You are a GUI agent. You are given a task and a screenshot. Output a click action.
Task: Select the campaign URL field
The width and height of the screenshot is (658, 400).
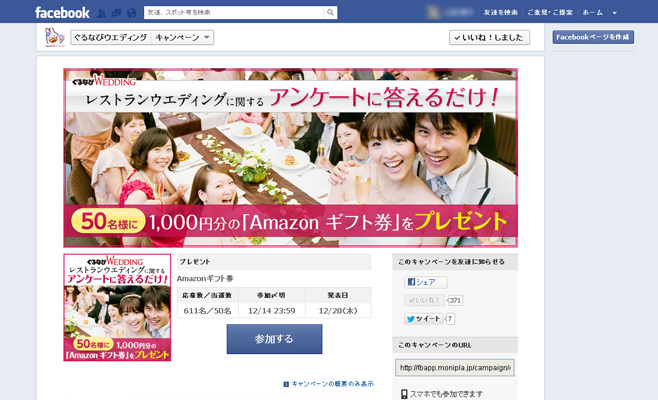(454, 368)
